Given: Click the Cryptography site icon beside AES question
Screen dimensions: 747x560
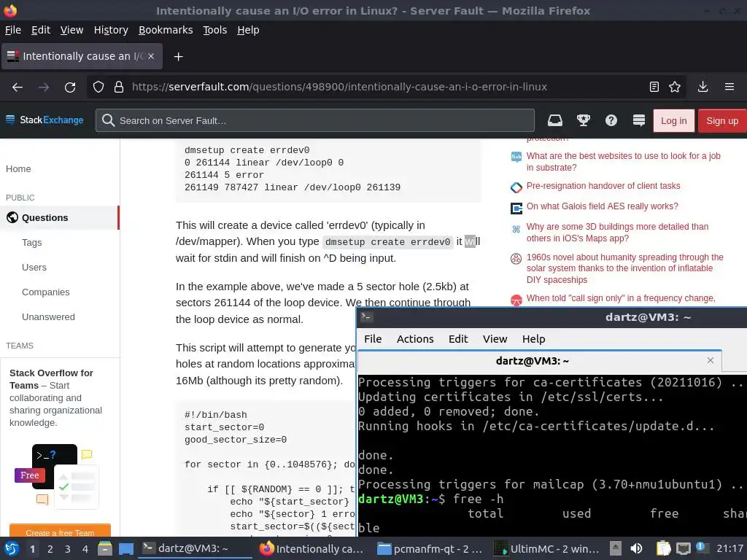Looking at the screenshot, I should tap(516, 208).
